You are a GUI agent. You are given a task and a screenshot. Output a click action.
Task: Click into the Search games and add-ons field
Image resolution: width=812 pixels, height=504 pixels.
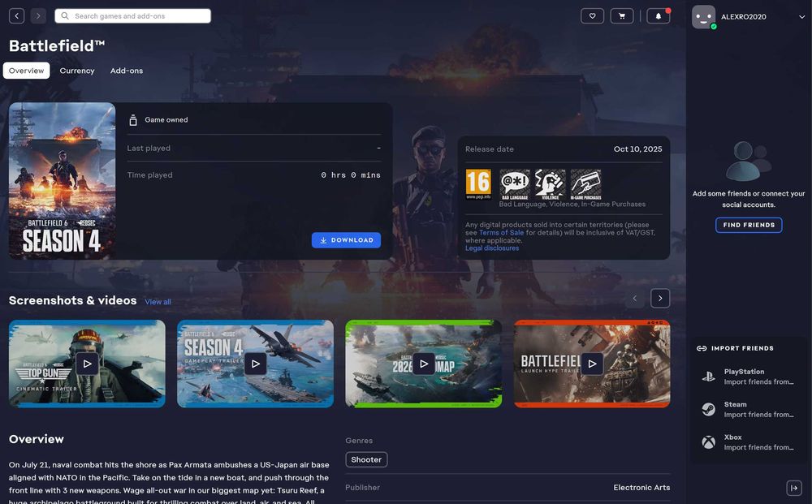point(132,16)
